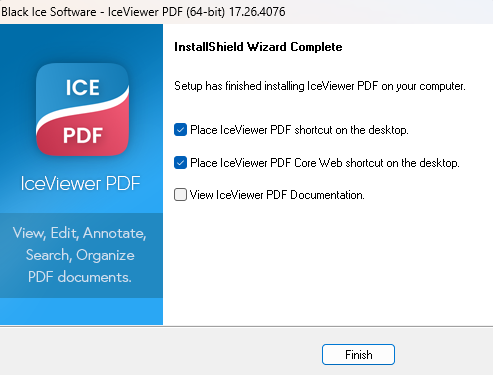
Task: Click the 'View IceViewer PDF Documentation' label text
Action: (277, 195)
